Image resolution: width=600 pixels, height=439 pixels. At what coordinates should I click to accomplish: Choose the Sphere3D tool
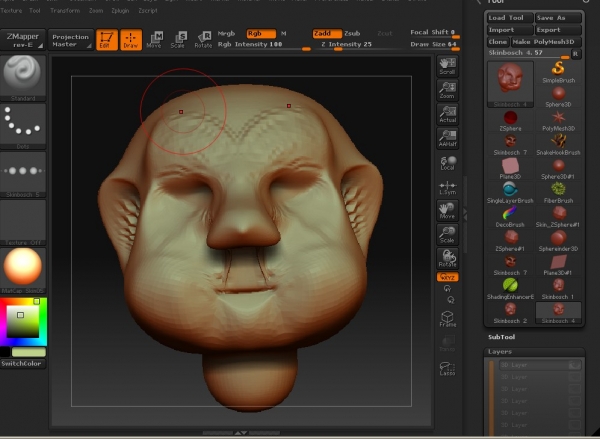point(558,96)
